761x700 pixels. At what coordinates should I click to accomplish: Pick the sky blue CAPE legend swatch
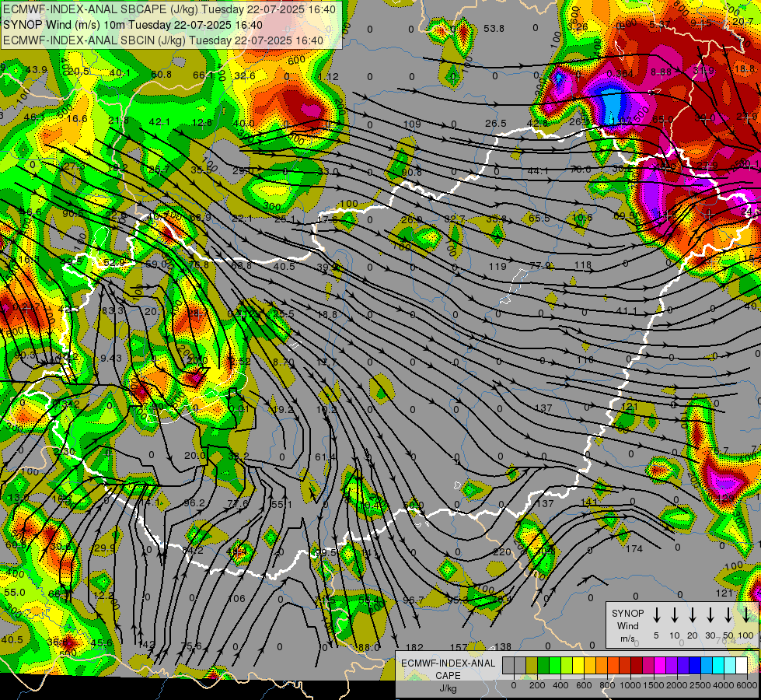pos(706,665)
